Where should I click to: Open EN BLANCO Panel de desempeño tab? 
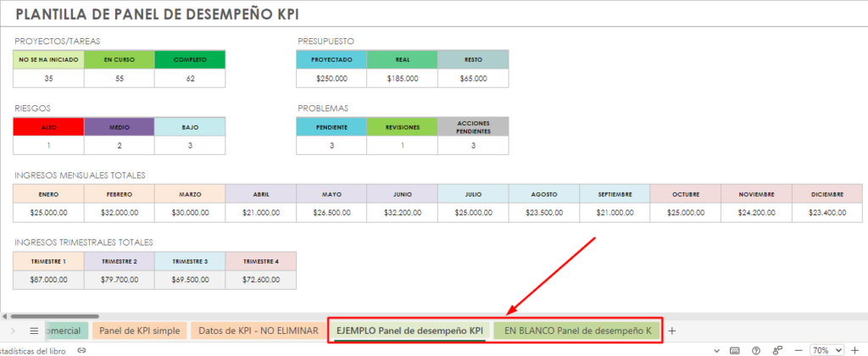click(577, 331)
